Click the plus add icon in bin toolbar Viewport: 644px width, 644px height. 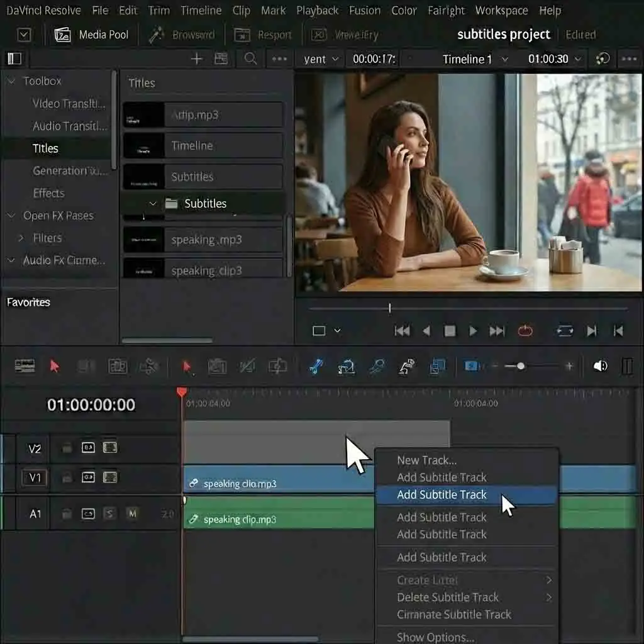(197, 58)
